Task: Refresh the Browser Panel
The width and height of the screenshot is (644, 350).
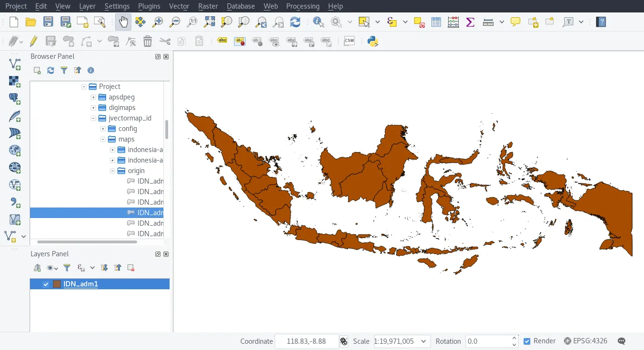Action: click(50, 70)
